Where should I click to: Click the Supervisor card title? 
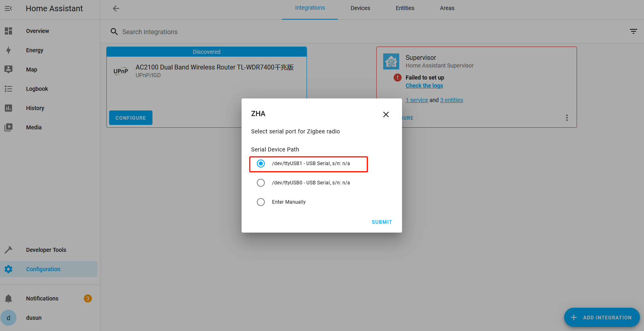tap(421, 57)
